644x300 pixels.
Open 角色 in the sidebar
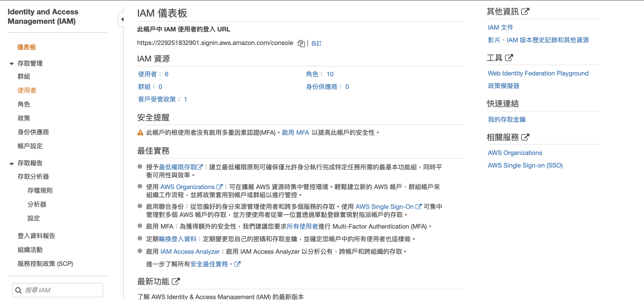[24, 104]
